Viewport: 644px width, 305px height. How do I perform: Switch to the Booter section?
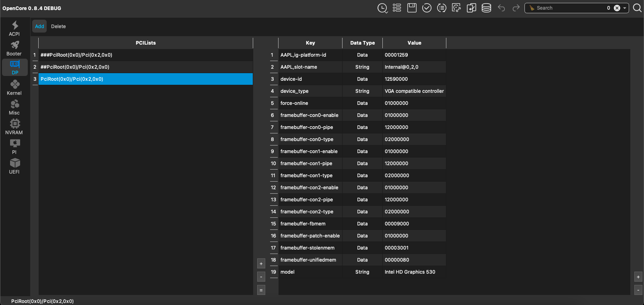click(x=14, y=48)
